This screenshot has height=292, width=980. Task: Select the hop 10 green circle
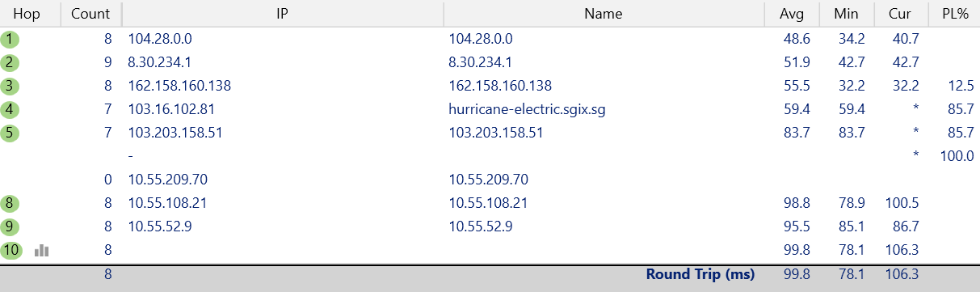point(11,250)
